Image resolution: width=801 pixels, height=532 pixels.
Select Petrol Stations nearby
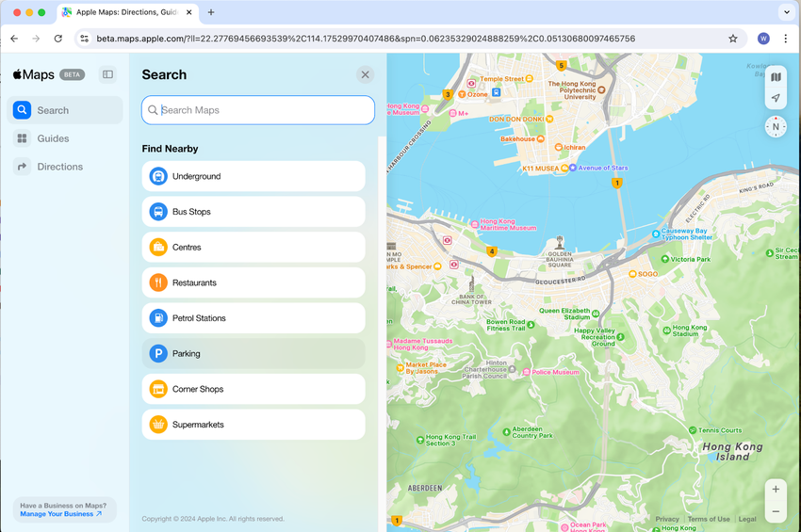(253, 318)
